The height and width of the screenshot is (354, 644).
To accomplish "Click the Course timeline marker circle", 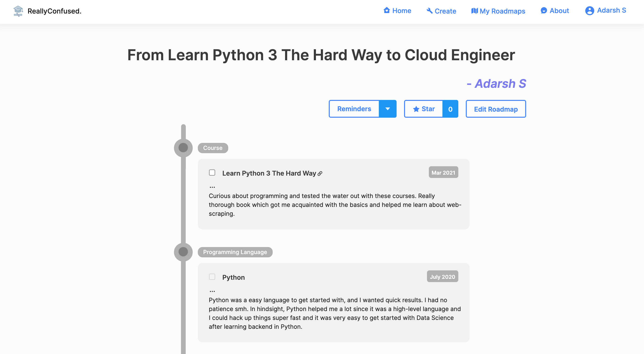I will point(183,148).
